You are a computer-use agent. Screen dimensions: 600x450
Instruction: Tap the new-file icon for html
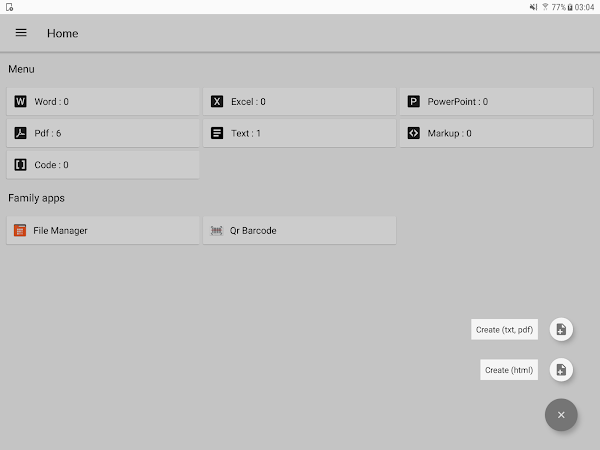click(561, 370)
